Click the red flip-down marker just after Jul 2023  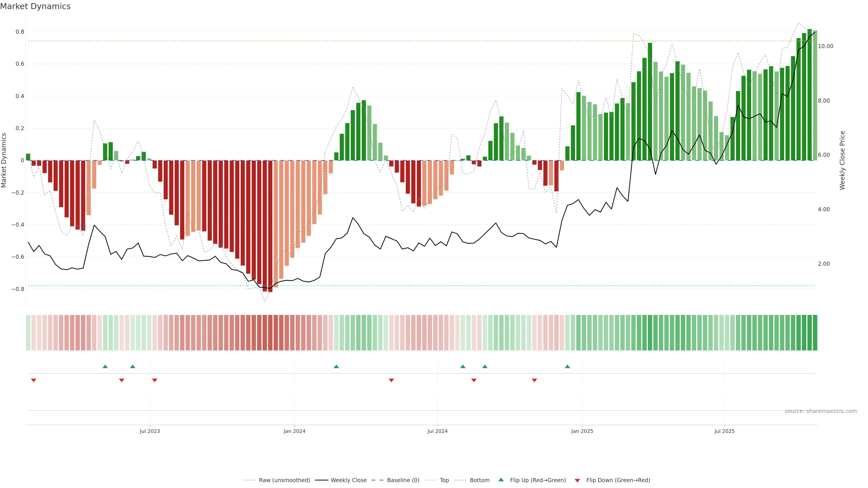click(x=155, y=380)
